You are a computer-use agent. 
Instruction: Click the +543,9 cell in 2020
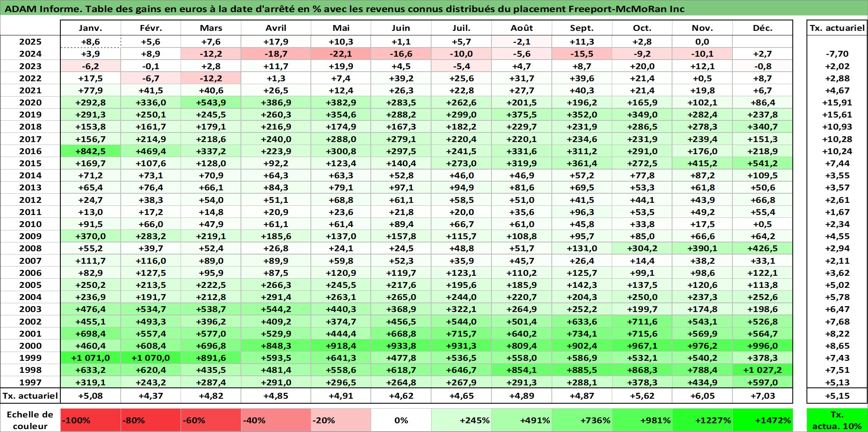[x=211, y=102]
